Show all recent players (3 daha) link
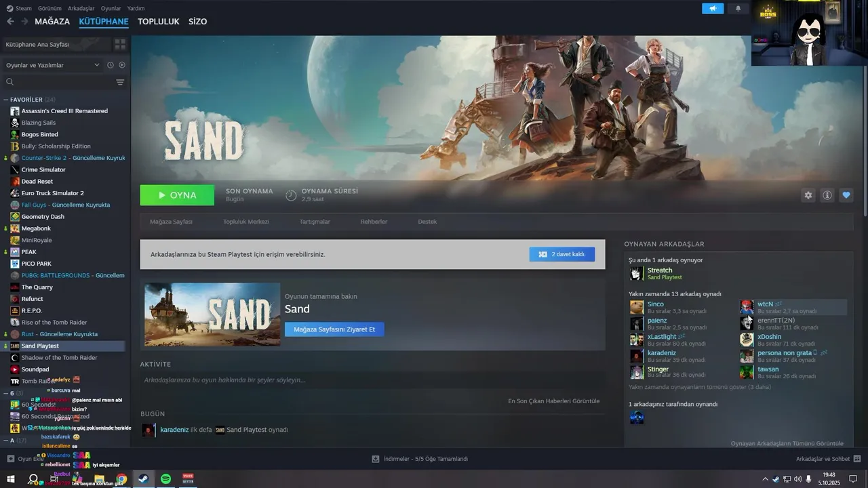868x488 pixels. 700,387
